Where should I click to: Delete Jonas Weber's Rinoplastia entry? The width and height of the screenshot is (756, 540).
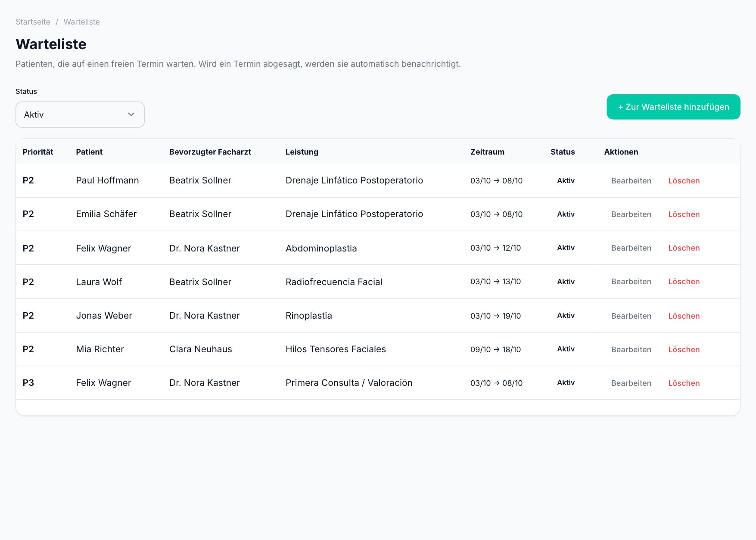(684, 316)
